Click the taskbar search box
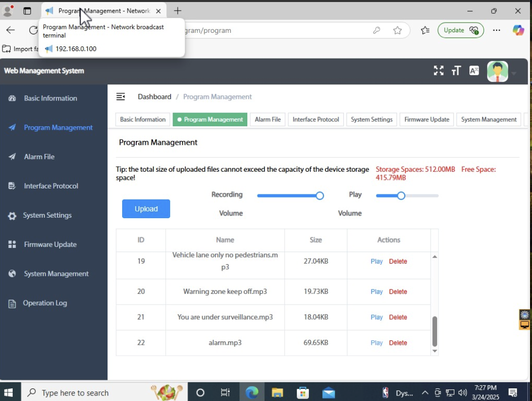Screen dimensions: 532x401 click(104, 393)
